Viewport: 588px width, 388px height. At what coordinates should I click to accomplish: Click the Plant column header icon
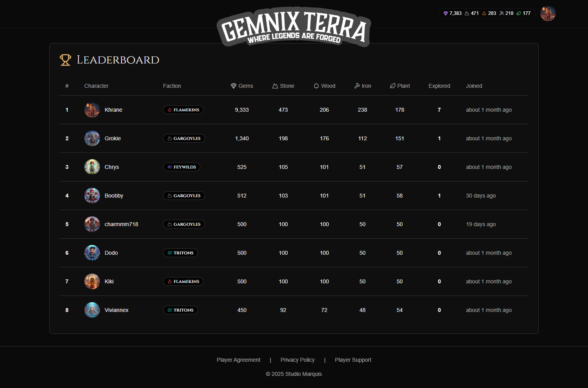392,86
